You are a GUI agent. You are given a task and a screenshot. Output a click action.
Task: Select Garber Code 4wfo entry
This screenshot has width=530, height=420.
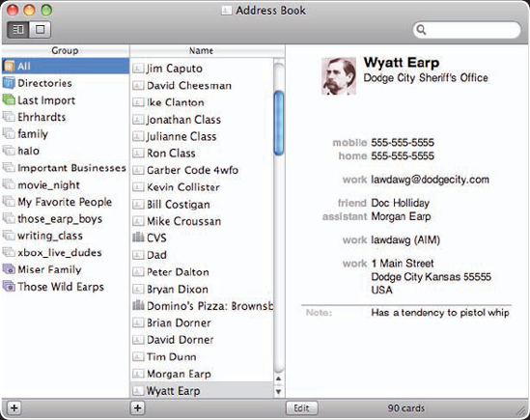click(202, 170)
